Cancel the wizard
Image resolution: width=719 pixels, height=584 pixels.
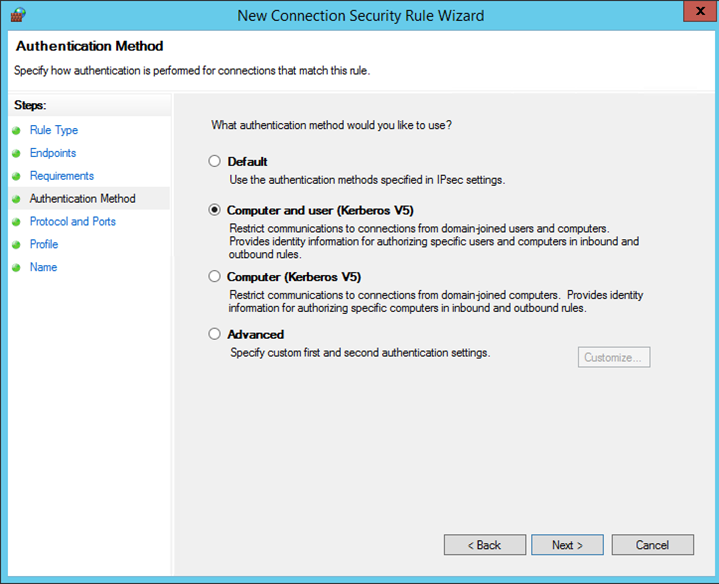[x=653, y=545]
